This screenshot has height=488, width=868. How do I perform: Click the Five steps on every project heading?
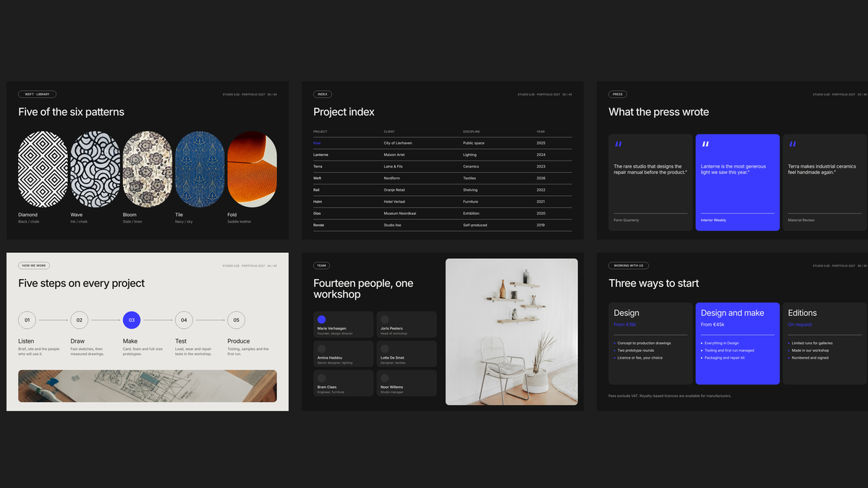click(x=82, y=283)
